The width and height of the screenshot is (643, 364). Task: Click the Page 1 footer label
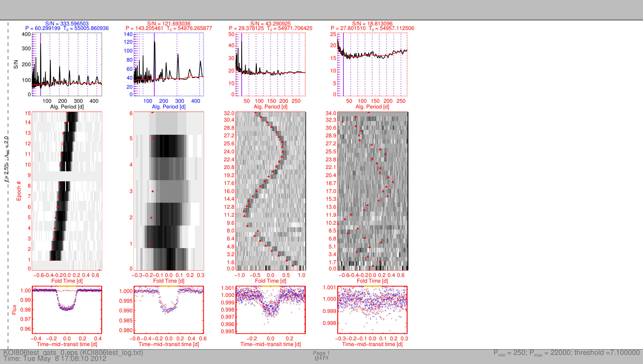pos(321,353)
